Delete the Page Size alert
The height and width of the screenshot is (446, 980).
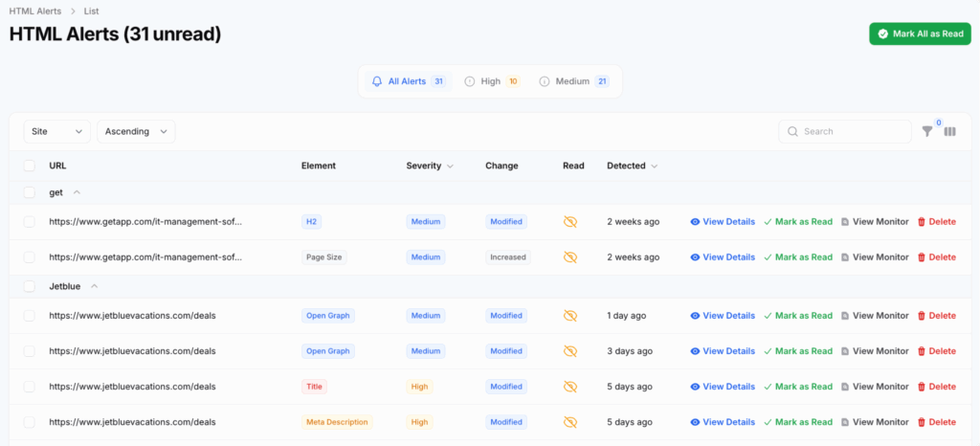coord(936,257)
